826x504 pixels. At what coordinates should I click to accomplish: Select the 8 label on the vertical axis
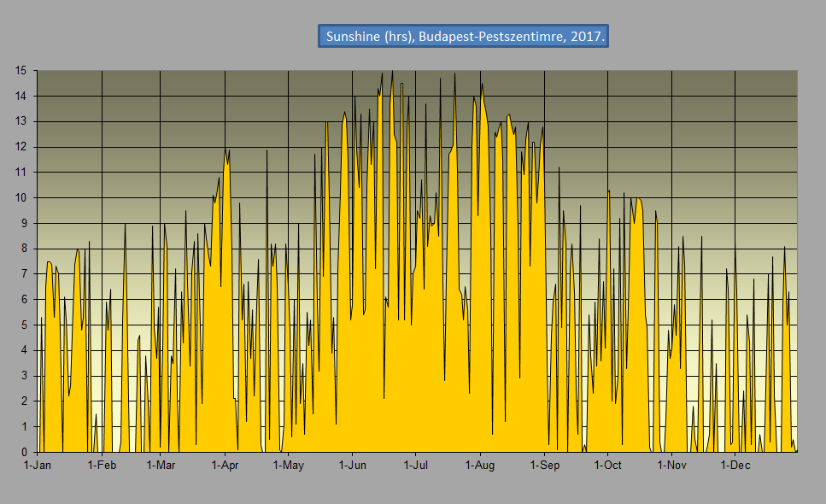click(x=26, y=249)
